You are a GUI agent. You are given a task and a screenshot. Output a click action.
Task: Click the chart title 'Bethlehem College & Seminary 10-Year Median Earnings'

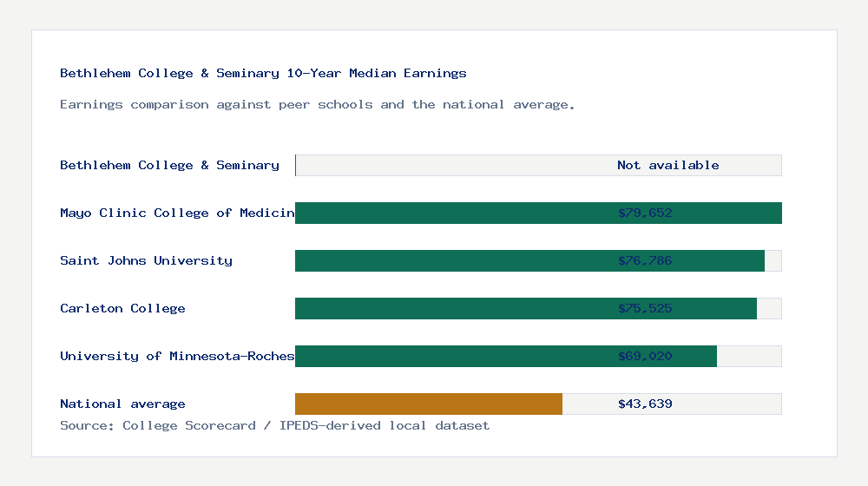(x=263, y=73)
